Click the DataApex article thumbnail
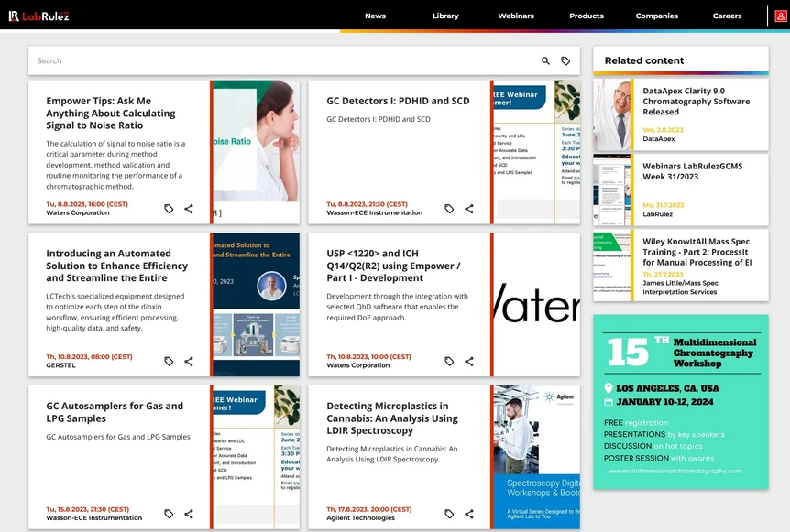This screenshot has width=790, height=532. pos(611,114)
